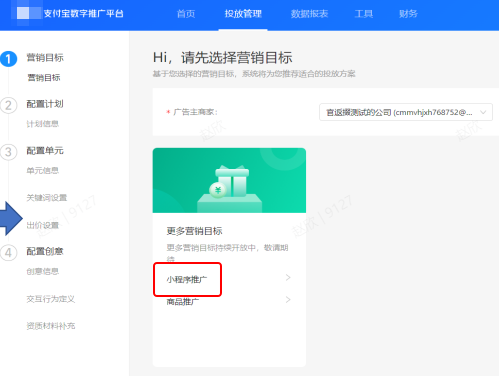Screen dimensions: 499x376
Task: Click the gift box banner image
Action: pos(229,180)
